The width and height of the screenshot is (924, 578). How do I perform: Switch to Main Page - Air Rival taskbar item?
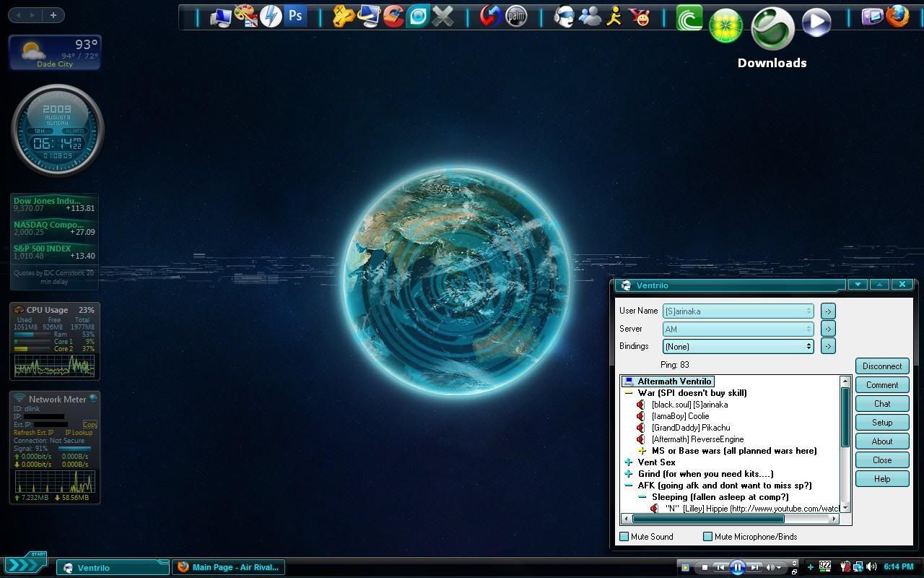[x=228, y=567]
